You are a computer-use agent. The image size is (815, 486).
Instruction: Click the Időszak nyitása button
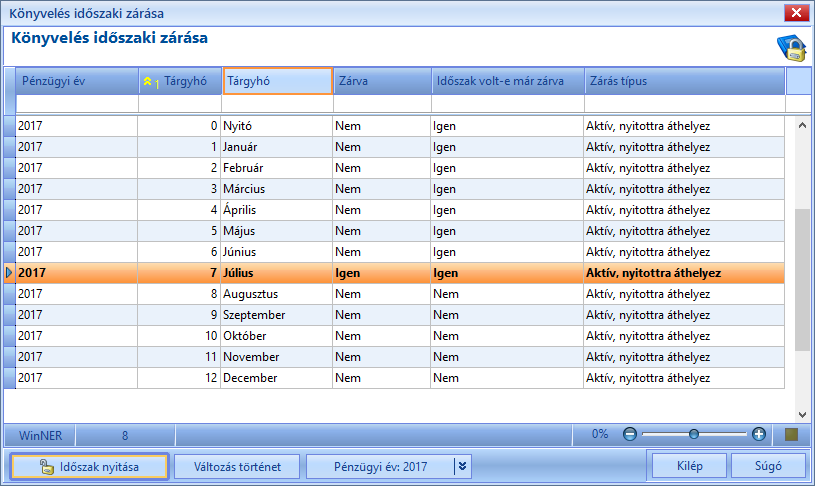click(x=89, y=466)
